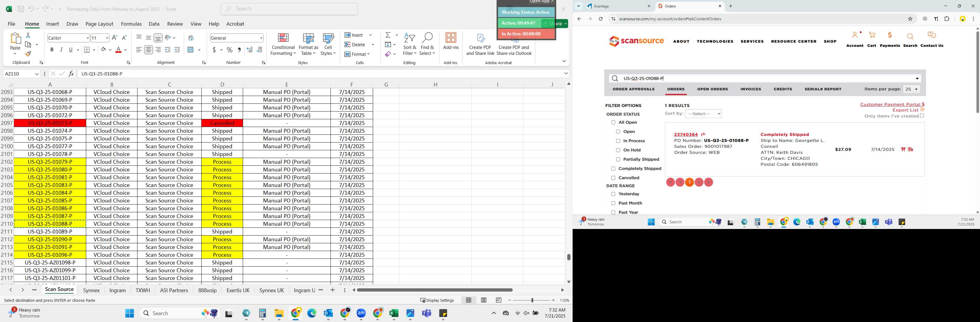Viewport: 980px width, 322px height.
Task: Collapse the Excel ribbon with the chevron
Action: point(564,61)
